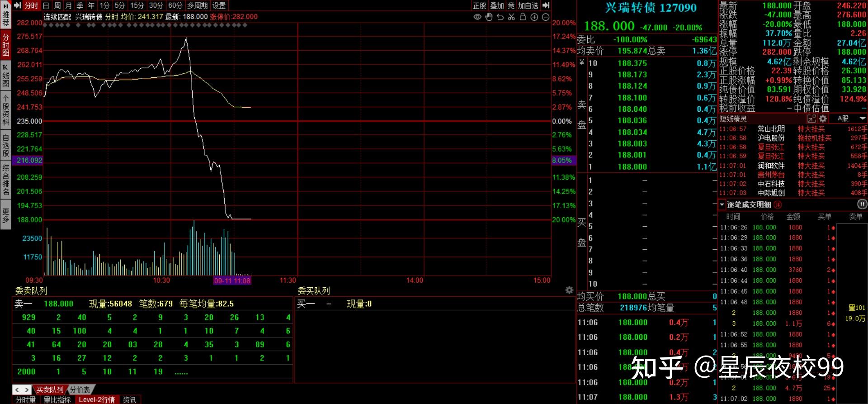Switch to the 月 monthly chart tab
Image resolution: width=868 pixels, height=404 pixels.
[69, 5]
